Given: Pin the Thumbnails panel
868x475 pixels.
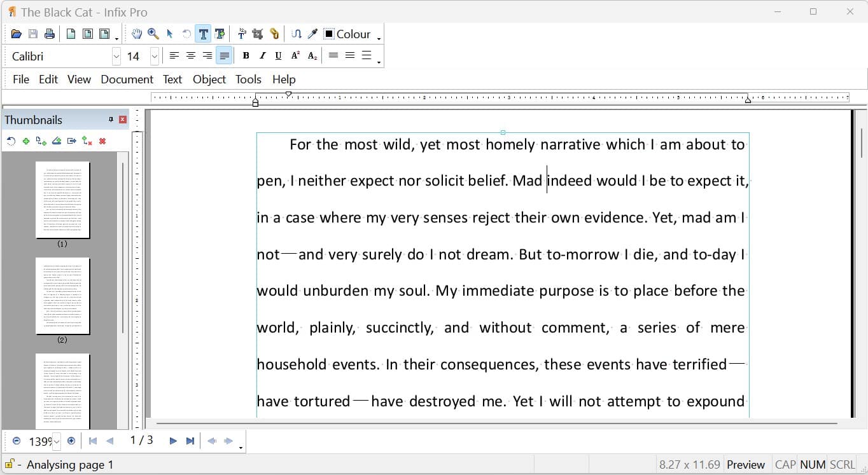Looking at the screenshot, I should tap(111, 120).
